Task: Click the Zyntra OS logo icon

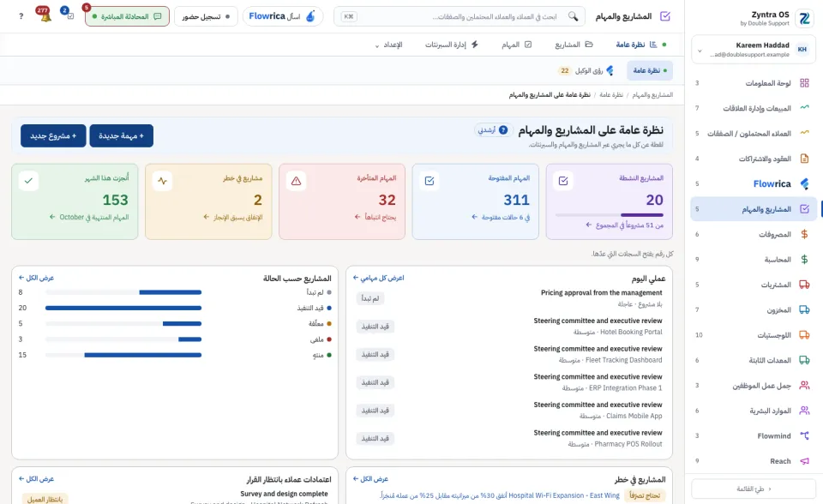Action: tap(803, 18)
